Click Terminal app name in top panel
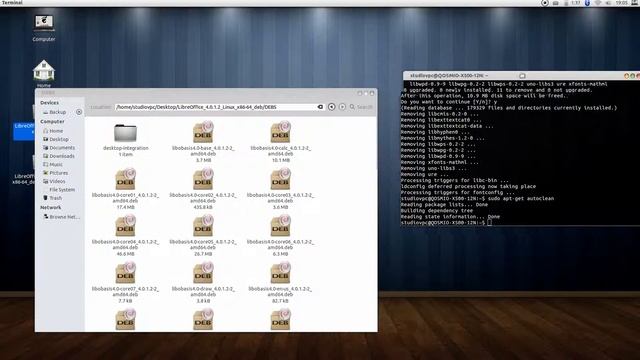 pyautogui.click(x=12, y=3)
